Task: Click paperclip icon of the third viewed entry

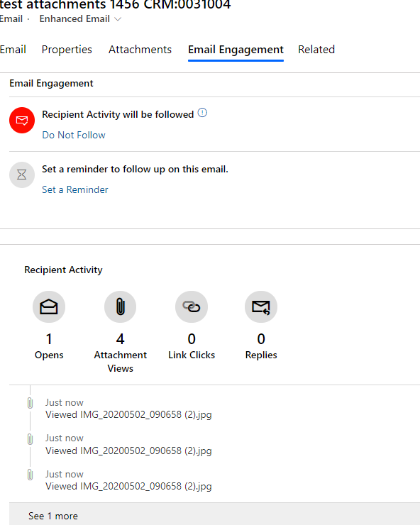Action: tap(30, 475)
